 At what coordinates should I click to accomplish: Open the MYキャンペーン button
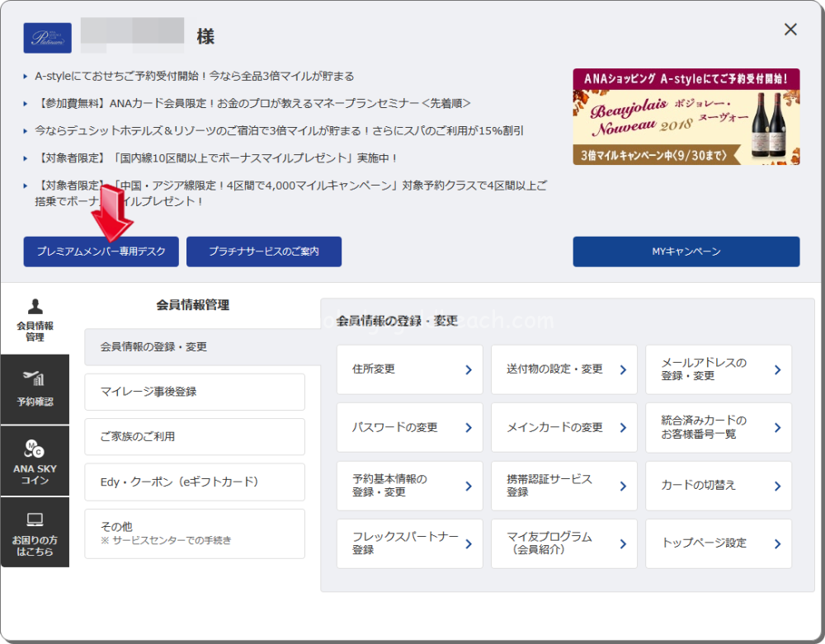click(x=686, y=251)
